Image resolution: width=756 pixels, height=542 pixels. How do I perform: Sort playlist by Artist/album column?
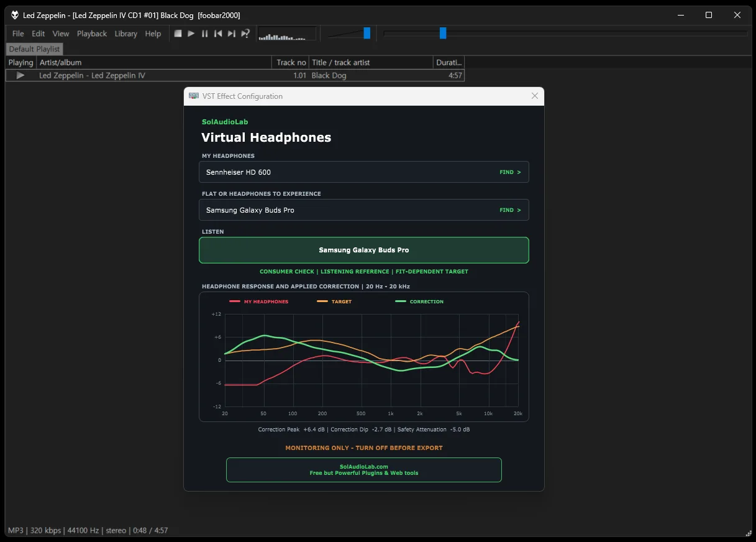click(154, 62)
